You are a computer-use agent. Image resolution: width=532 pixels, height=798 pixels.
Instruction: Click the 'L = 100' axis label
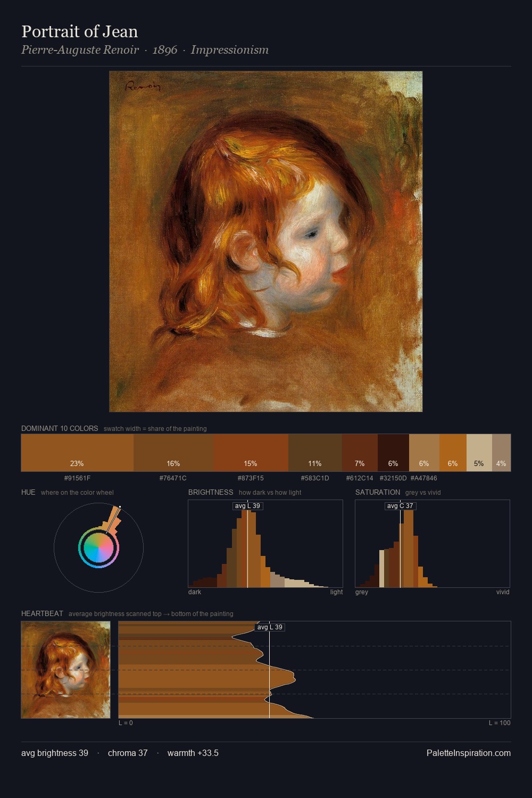[500, 723]
